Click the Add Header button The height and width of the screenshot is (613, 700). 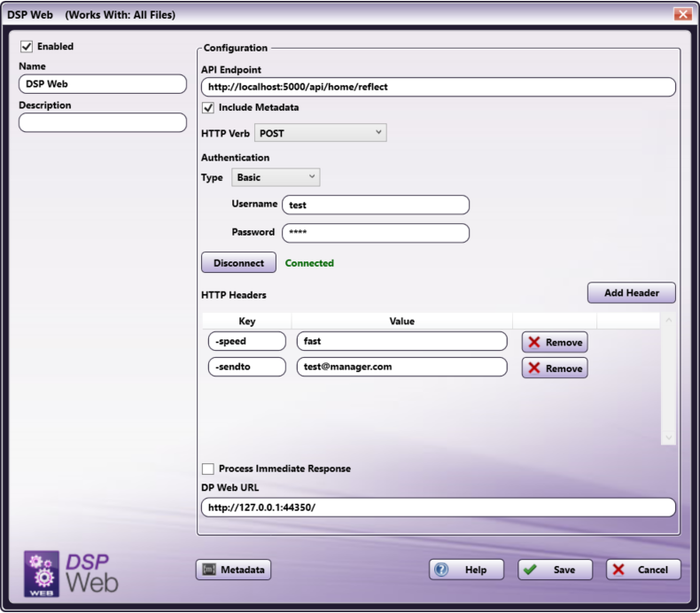point(631,293)
